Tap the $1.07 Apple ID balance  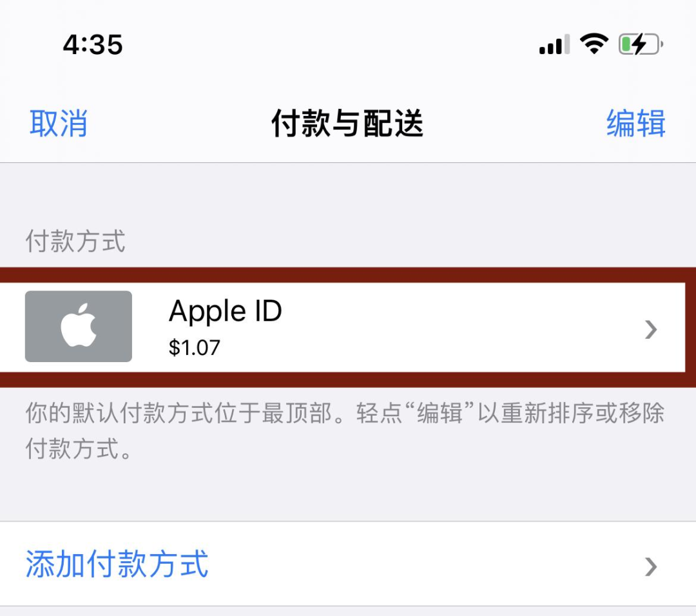click(194, 347)
